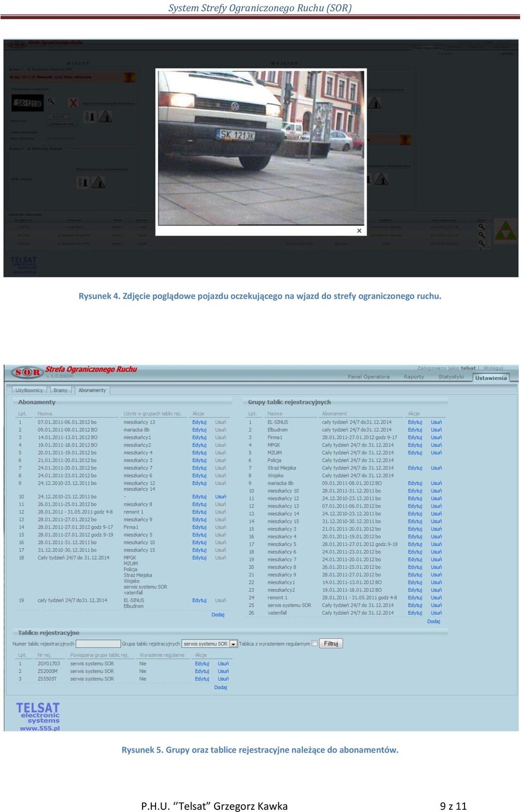
Task: Select the Abonamenty tab
Action: click(92, 390)
